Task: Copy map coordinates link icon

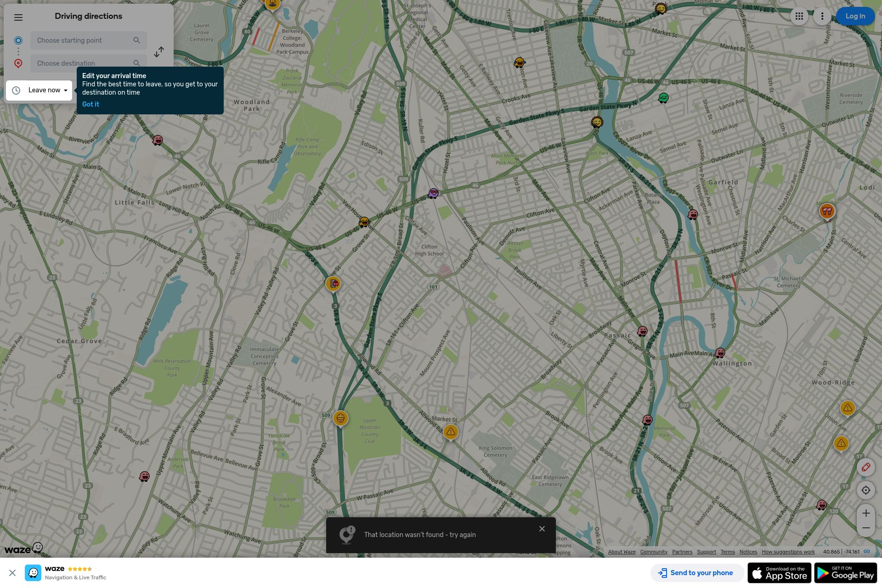Action: (x=867, y=552)
